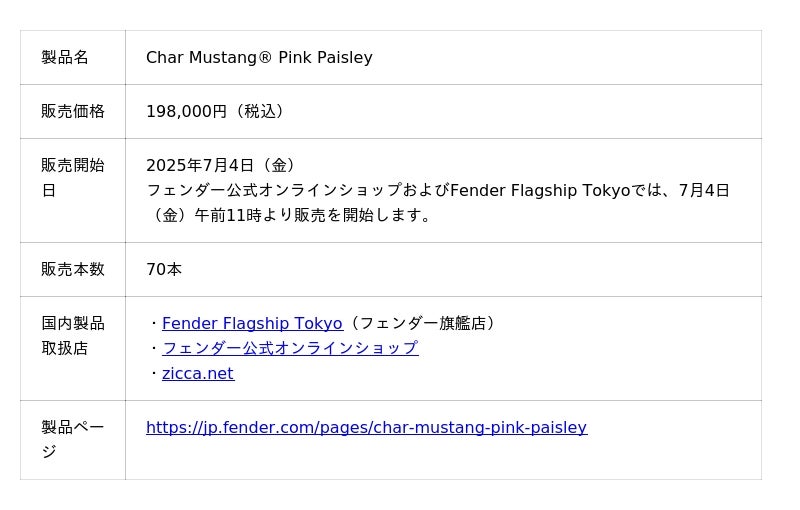800x510 pixels.
Task: Click the （税込） text beside the price
Action: coord(260,111)
